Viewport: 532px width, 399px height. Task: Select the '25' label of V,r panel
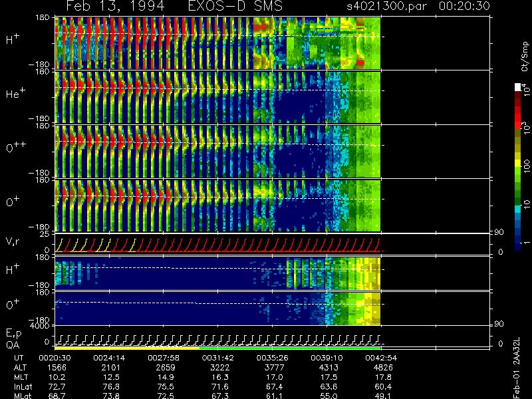tap(45, 234)
